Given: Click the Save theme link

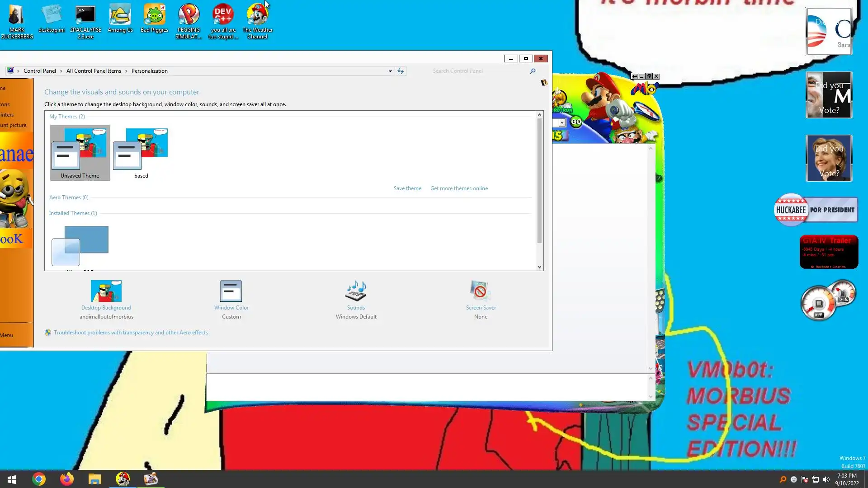Looking at the screenshot, I should [407, 188].
